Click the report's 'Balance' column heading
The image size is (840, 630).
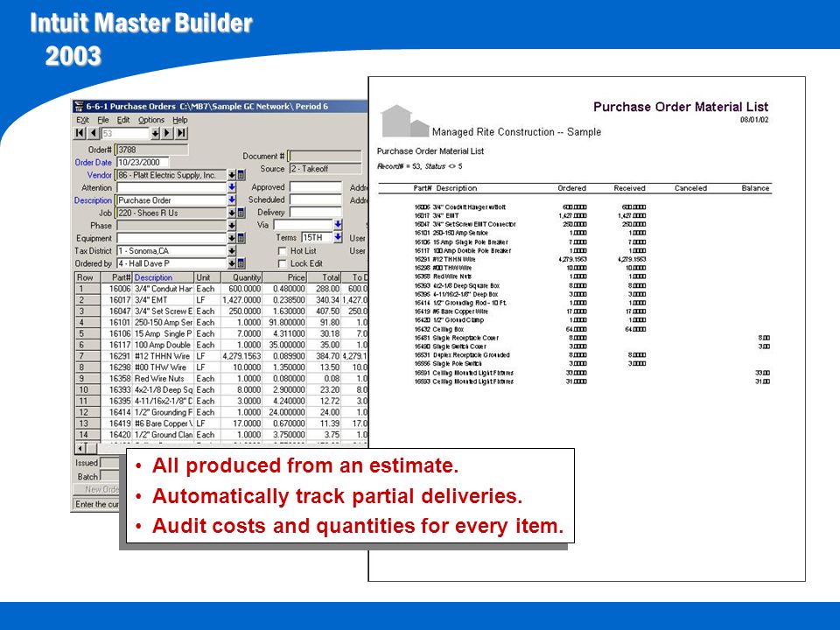(755, 188)
